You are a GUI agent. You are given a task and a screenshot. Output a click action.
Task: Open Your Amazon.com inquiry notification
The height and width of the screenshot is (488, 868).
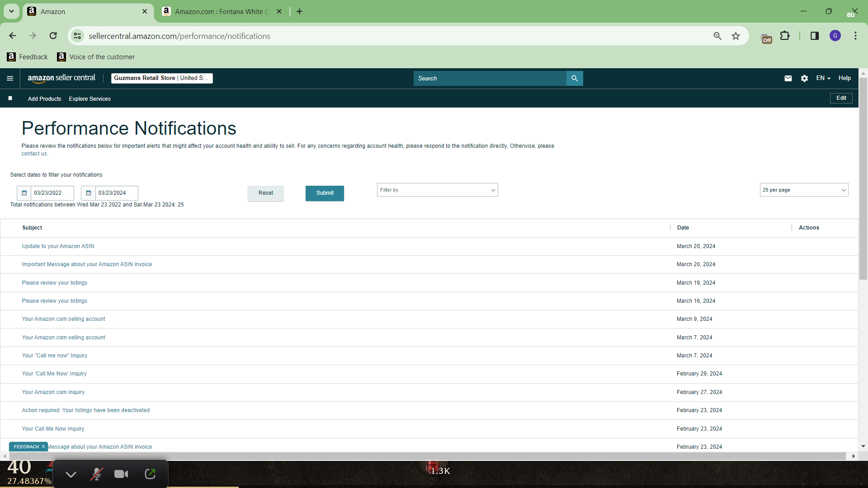53,392
